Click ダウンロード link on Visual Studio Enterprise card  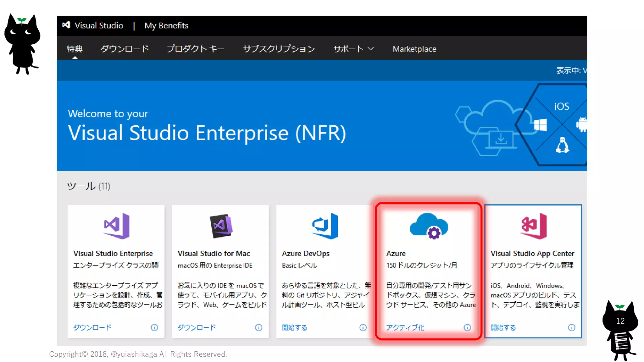tap(92, 327)
